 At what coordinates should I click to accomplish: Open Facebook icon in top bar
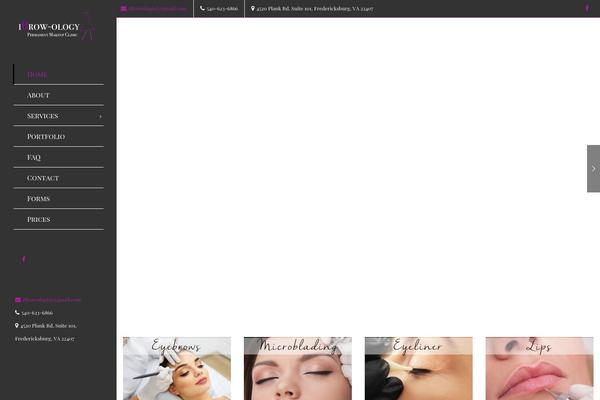point(587,8)
